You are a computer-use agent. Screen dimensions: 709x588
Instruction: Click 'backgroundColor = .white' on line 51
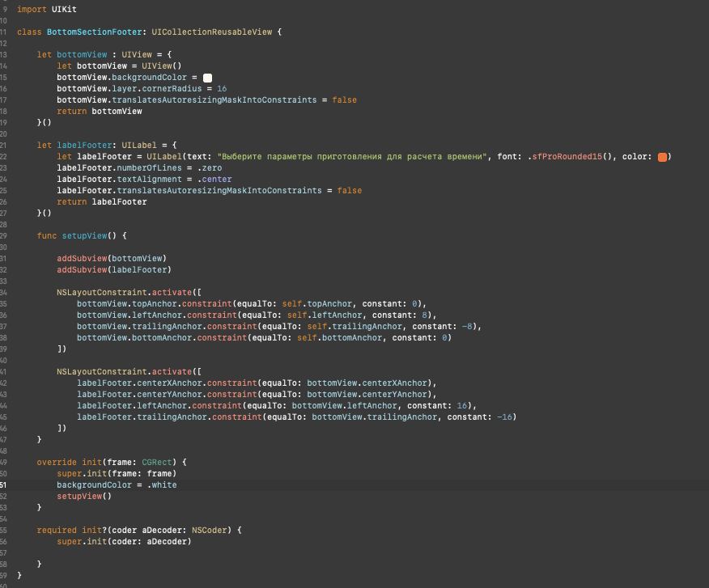117,485
